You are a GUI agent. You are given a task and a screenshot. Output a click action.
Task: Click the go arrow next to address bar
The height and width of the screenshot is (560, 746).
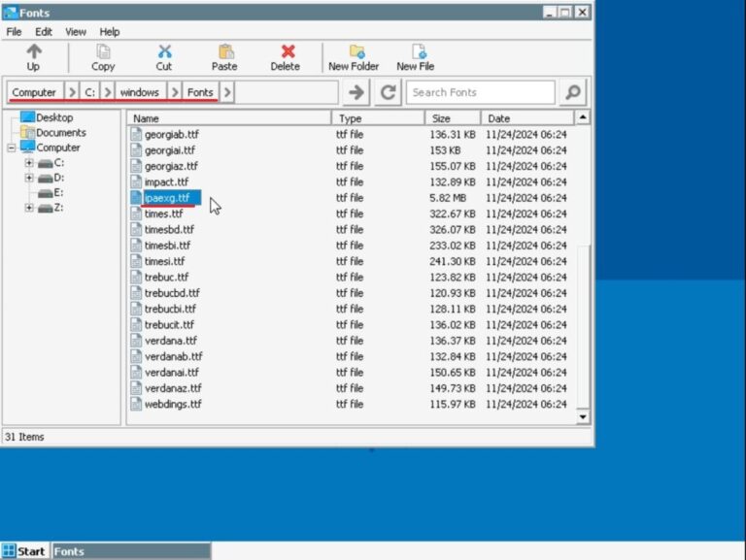point(356,92)
